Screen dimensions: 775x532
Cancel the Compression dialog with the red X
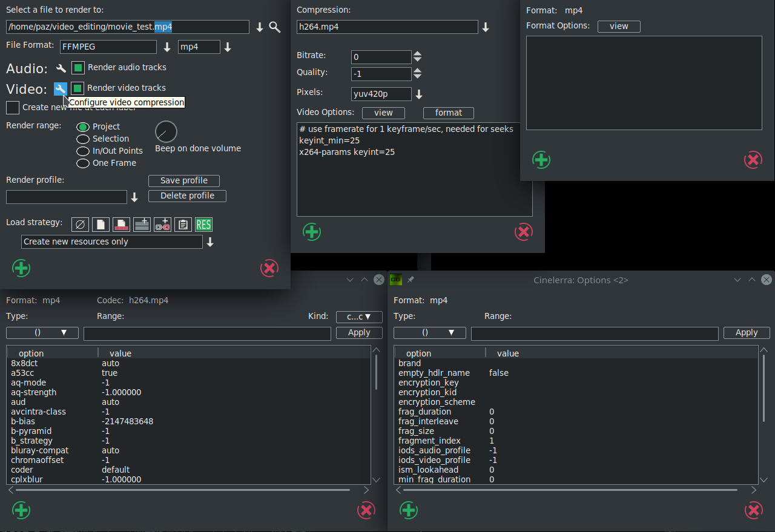click(523, 231)
